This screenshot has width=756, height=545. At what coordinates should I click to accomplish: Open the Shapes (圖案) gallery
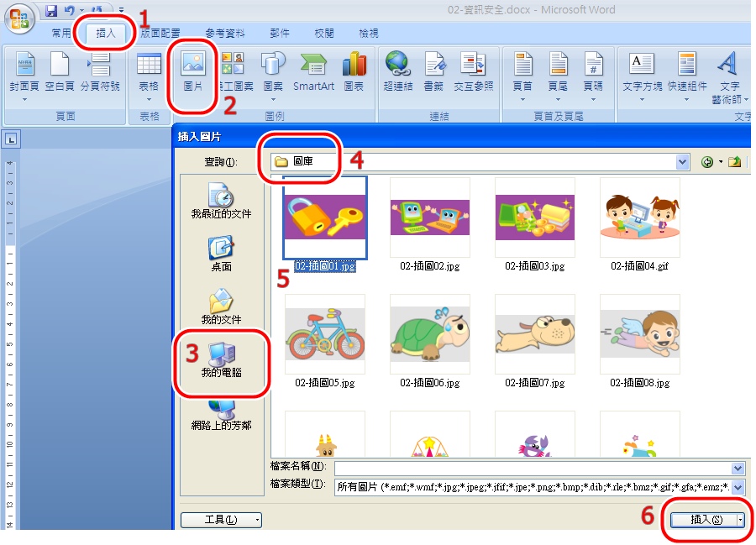[x=273, y=76]
